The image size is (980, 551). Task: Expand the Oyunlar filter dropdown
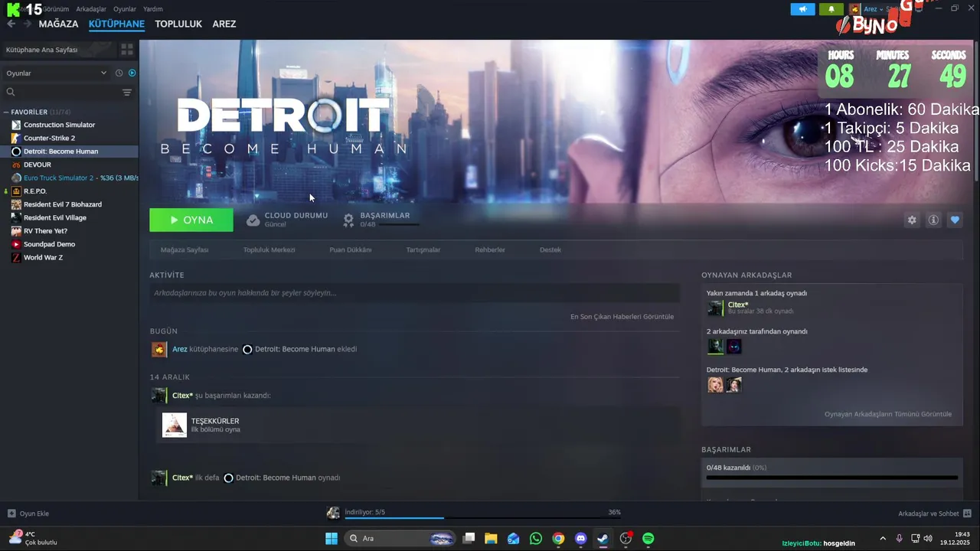pos(57,73)
